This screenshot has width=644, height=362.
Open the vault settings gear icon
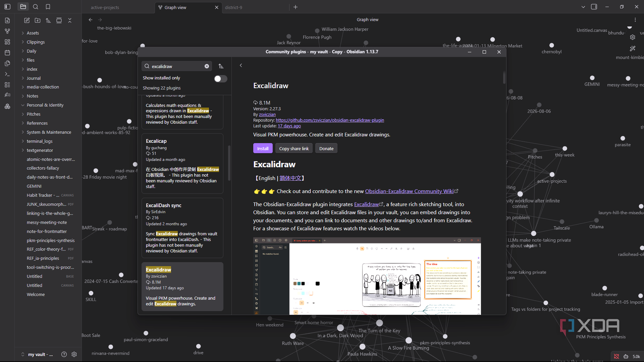[x=74, y=354]
